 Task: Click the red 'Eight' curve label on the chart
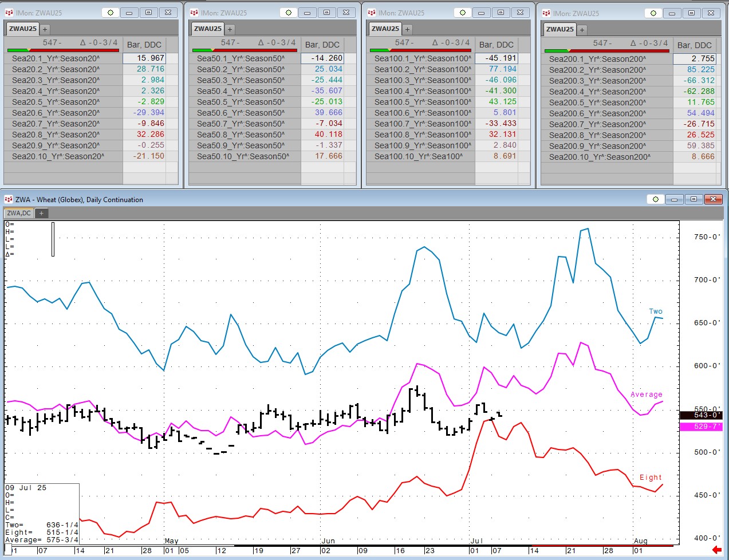click(x=650, y=478)
